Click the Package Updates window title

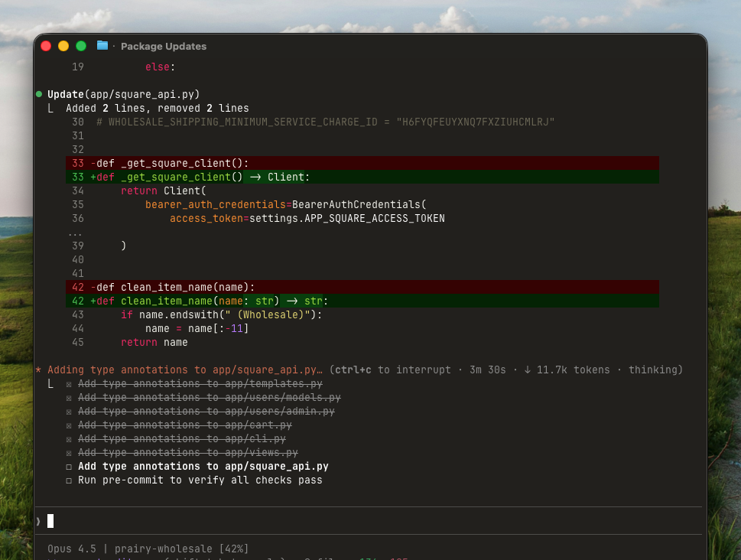(163, 46)
